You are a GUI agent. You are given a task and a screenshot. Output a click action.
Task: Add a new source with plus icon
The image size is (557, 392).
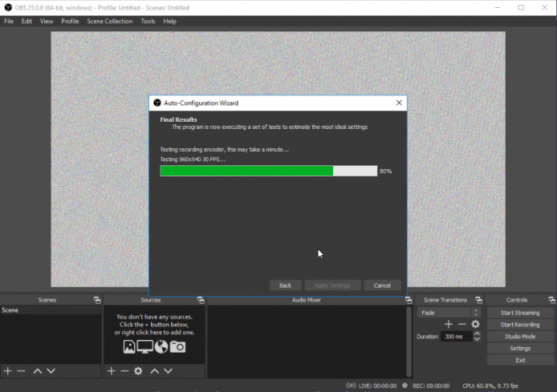(112, 371)
